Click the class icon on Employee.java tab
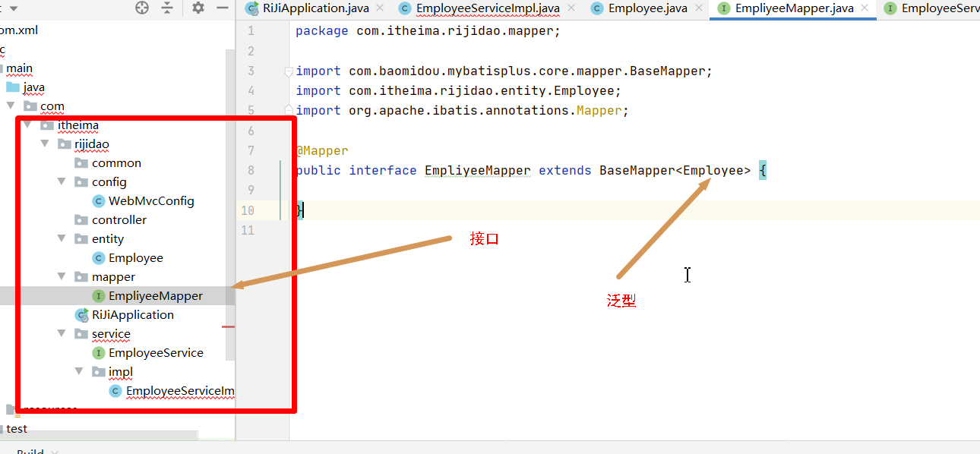Screen dimensions: 980x454 coord(597,8)
